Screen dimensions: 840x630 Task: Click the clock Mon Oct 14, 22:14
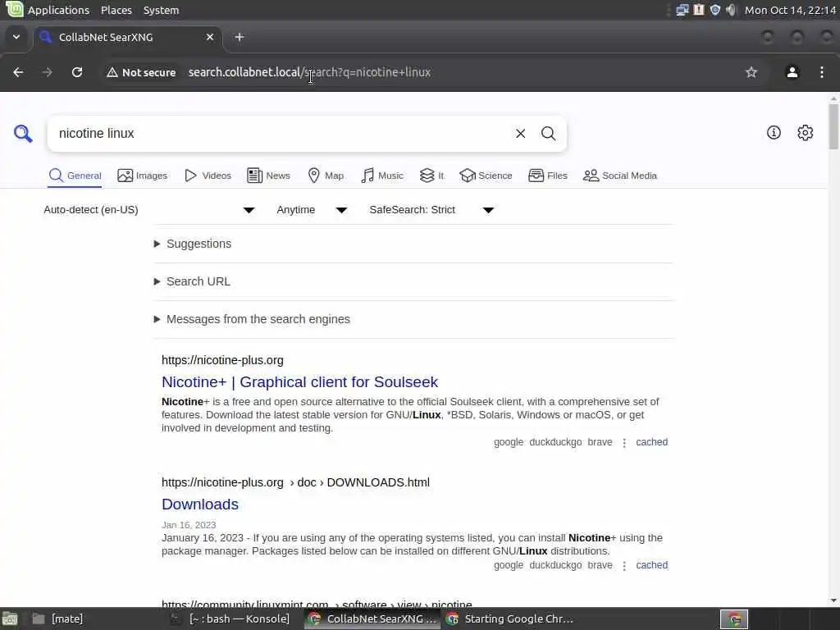(790, 10)
